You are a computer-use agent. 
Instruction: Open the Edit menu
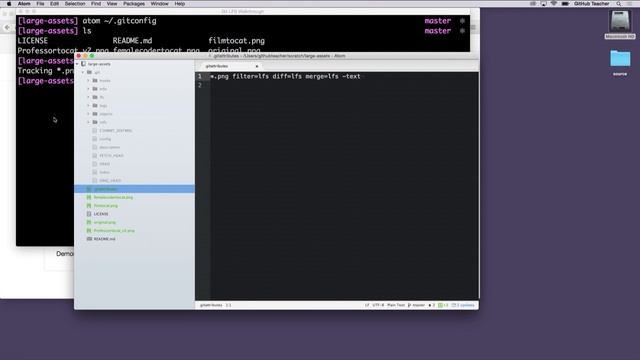coord(54,4)
